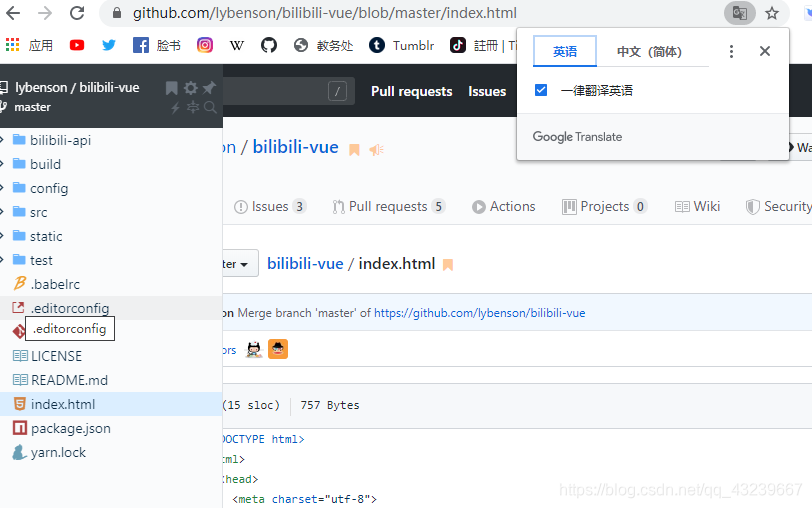Open the Projects tab
This screenshot has height=508, width=812.
coord(604,206)
